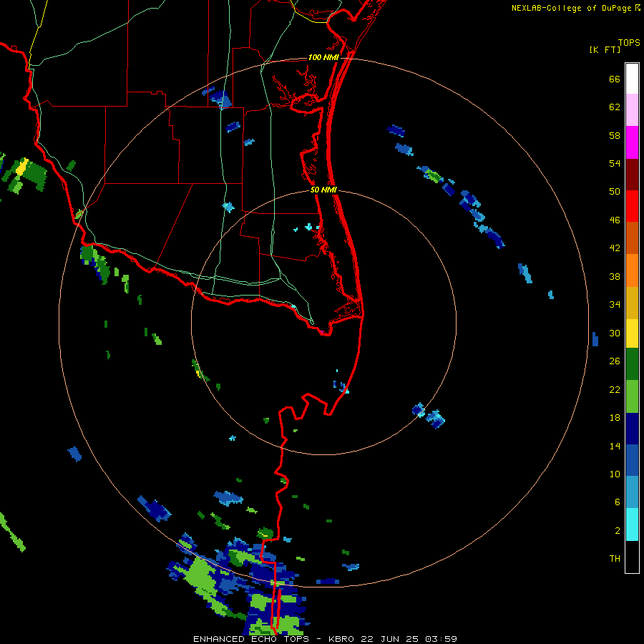
Task: Select the yellow 30 kft legend swatch
Action: pyautogui.click(x=632, y=333)
